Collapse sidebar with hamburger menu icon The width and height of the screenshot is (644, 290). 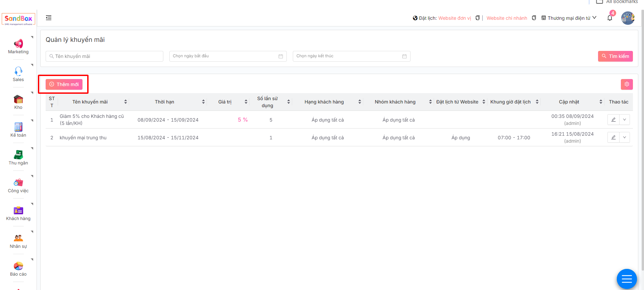(x=49, y=18)
